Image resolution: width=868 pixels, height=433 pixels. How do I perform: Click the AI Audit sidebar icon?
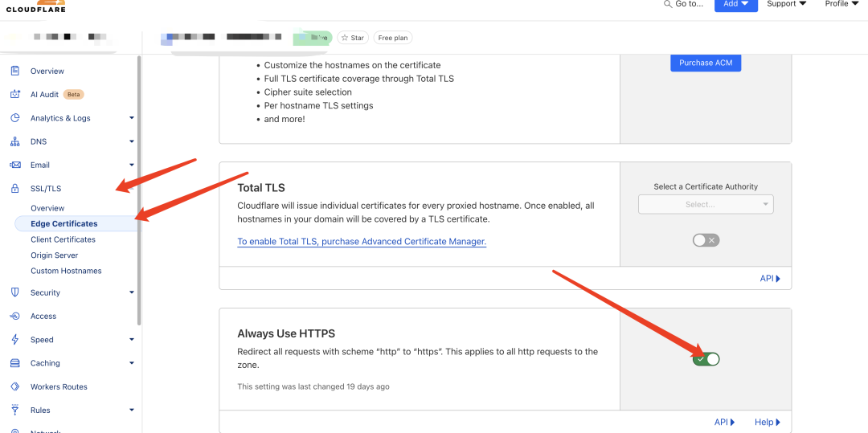14,94
